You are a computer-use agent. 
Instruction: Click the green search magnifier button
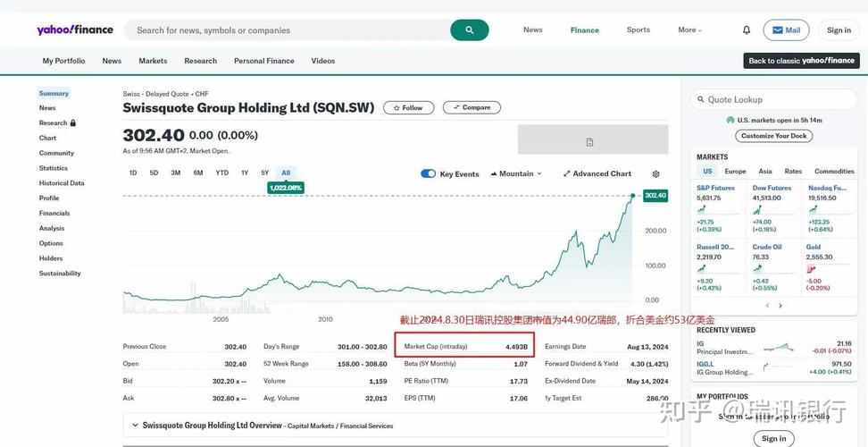[470, 30]
